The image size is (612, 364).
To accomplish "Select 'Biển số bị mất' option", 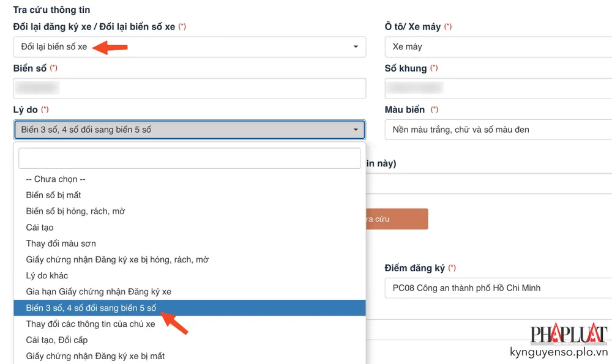I will (x=54, y=195).
